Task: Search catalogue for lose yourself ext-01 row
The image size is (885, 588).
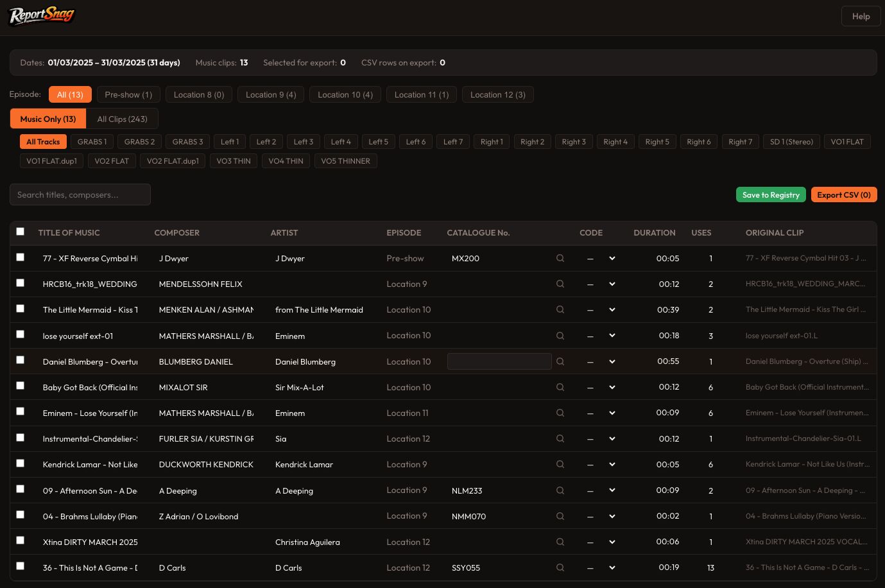Action: 560,336
